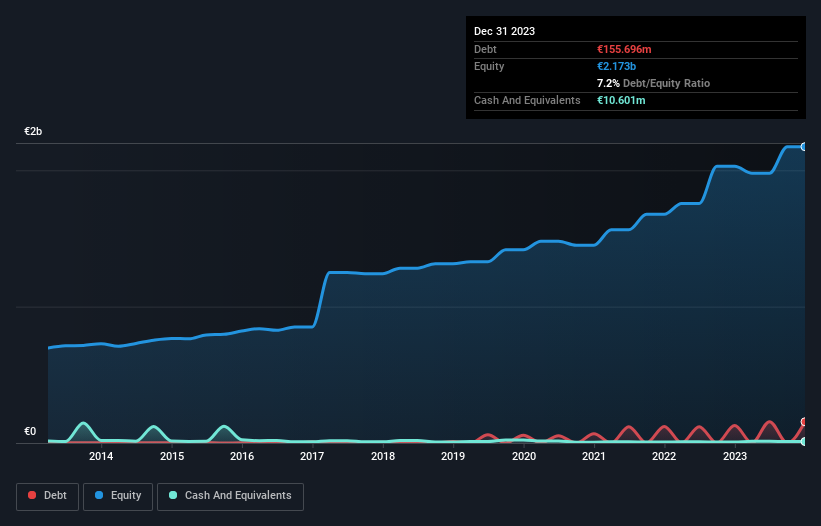Image resolution: width=821 pixels, height=526 pixels.
Task: Click the teal Cash endpoint marker
Action: 804,442
